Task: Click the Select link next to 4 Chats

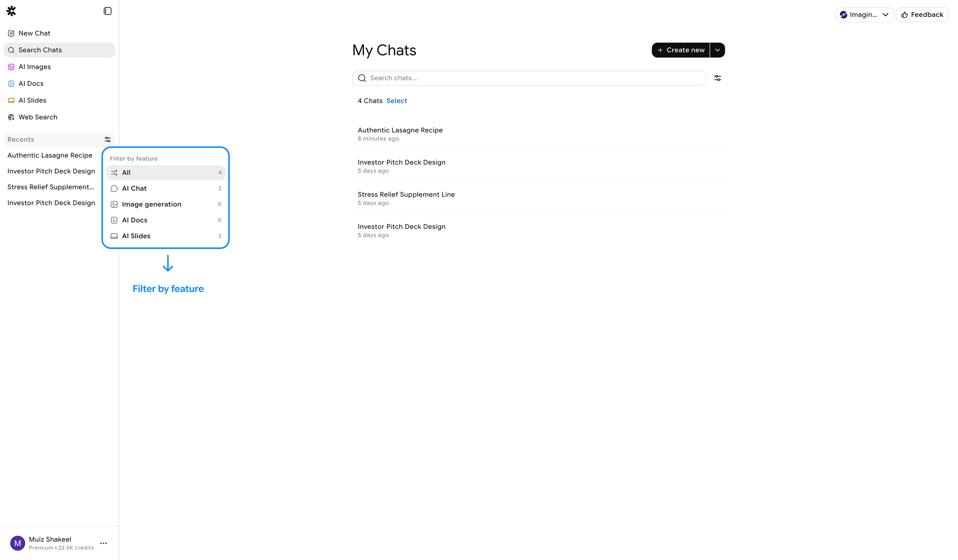Action: click(397, 101)
